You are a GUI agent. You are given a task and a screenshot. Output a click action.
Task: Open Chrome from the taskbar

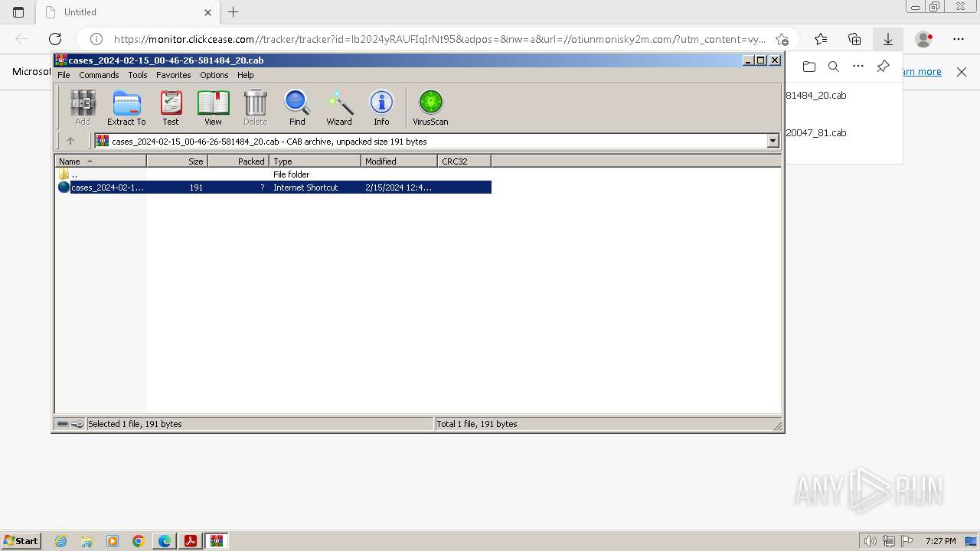pyautogui.click(x=138, y=541)
